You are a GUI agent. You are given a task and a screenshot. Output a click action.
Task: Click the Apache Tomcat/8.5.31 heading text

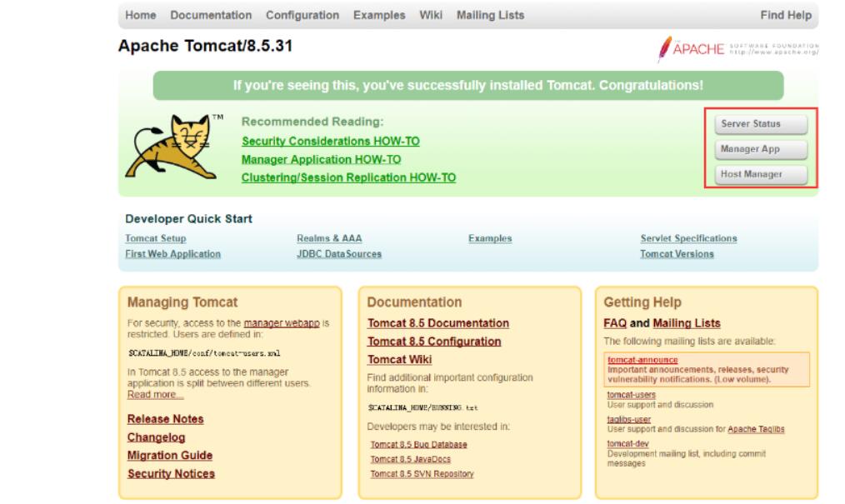click(205, 46)
